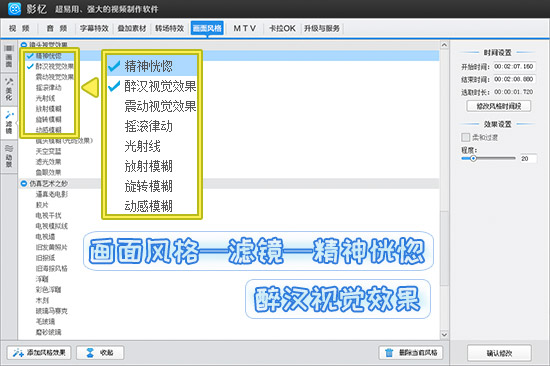Click the filter list scroll-down arrow
Image resolution: width=550 pixels, height=366 pixels.
coord(444,335)
